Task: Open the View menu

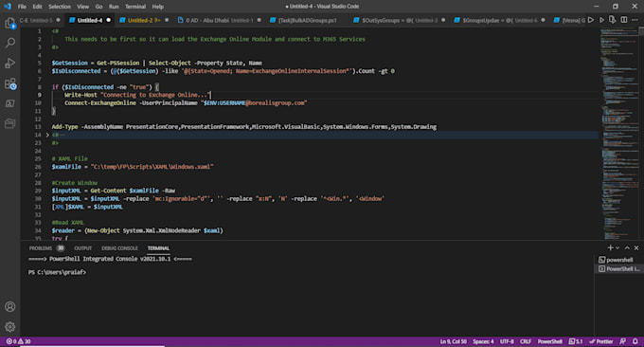Action: click(82, 7)
